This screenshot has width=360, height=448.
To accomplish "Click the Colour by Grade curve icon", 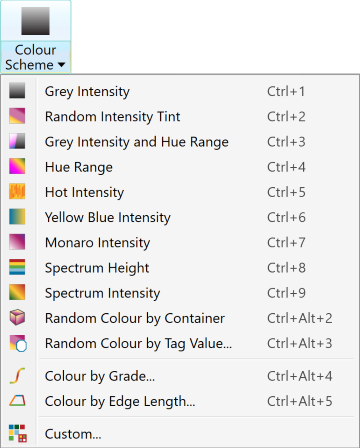I will 17,376.
